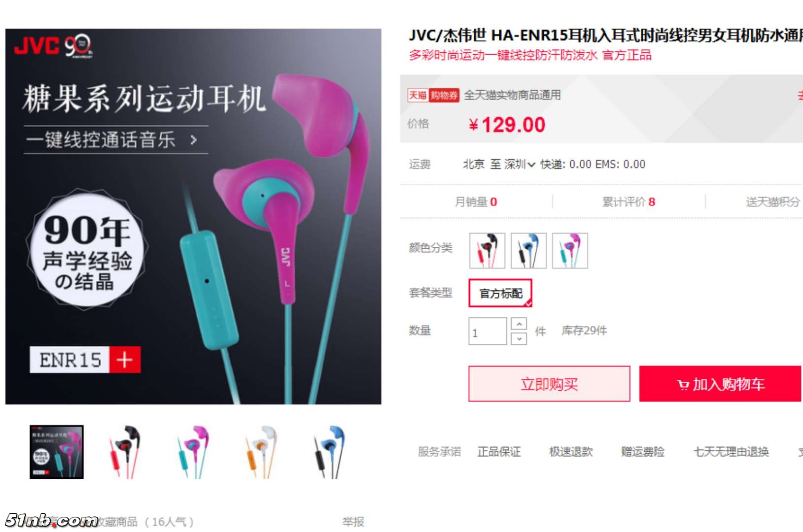
Task: Select the 官方标配 package option
Action: (x=500, y=293)
